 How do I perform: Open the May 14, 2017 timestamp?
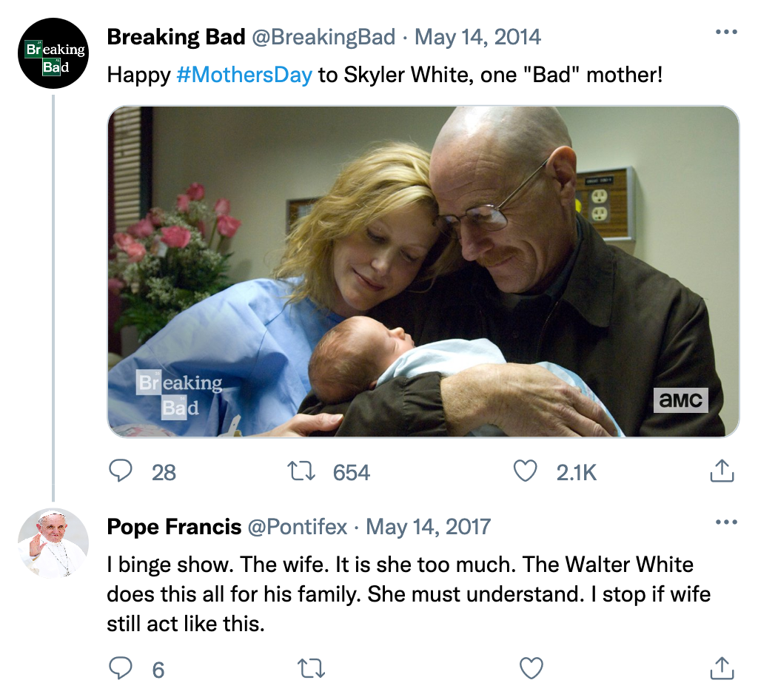click(428, 527)
